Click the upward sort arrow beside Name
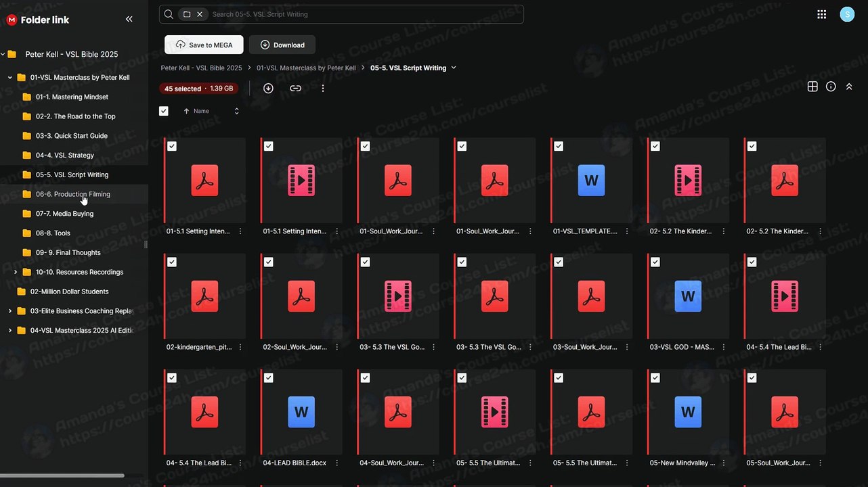 [x=186, y=111]
